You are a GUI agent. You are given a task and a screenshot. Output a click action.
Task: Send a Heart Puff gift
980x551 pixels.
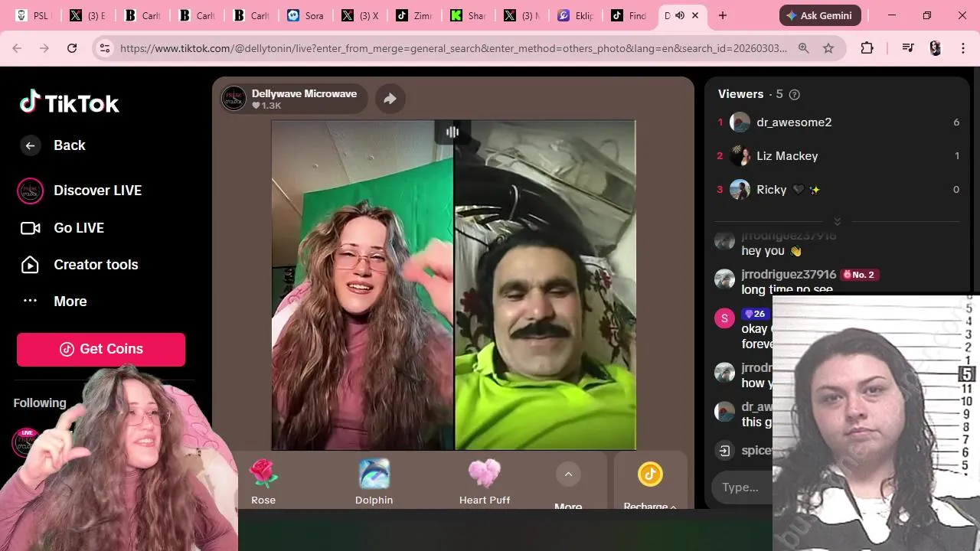pos(485,482)
